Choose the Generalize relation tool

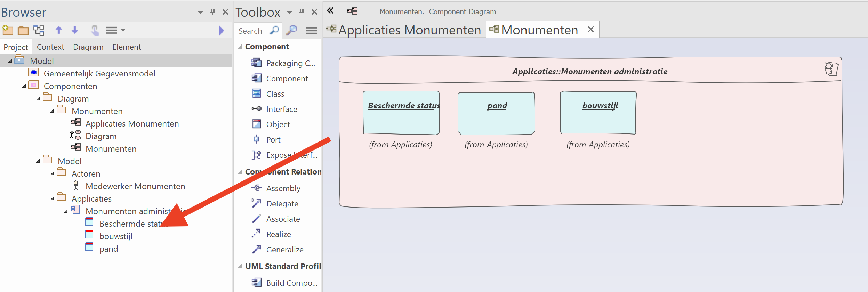coord(284,250)
